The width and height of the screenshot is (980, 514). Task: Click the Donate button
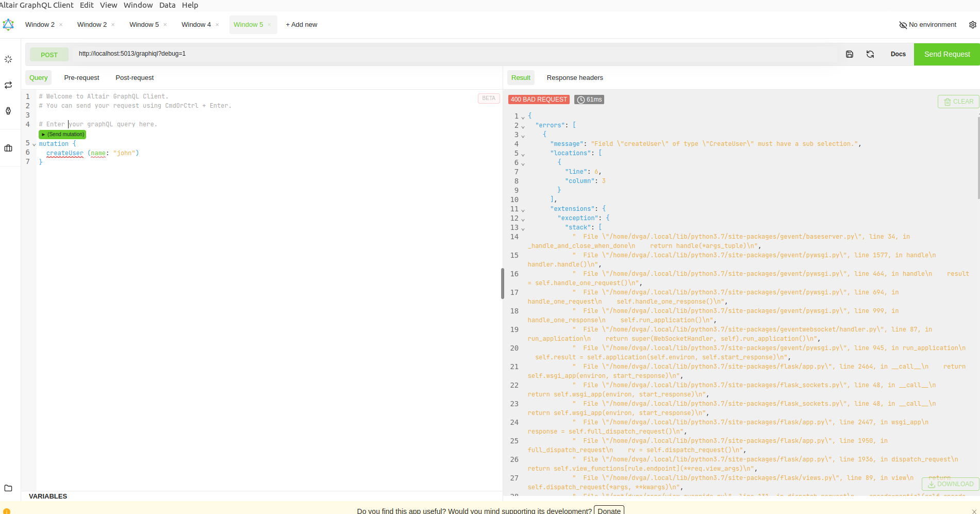(609, 510)
